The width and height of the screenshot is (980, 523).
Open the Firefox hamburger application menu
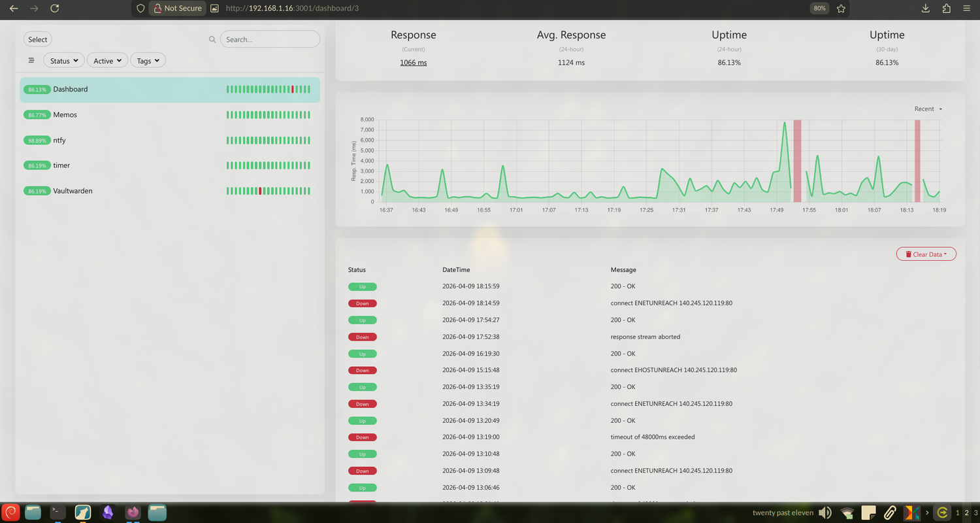pyautogui.click(x=967, y=8)
